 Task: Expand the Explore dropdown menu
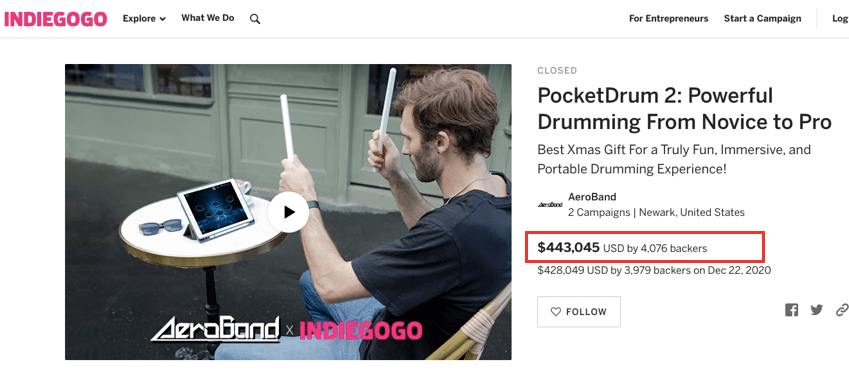point(144,18)
